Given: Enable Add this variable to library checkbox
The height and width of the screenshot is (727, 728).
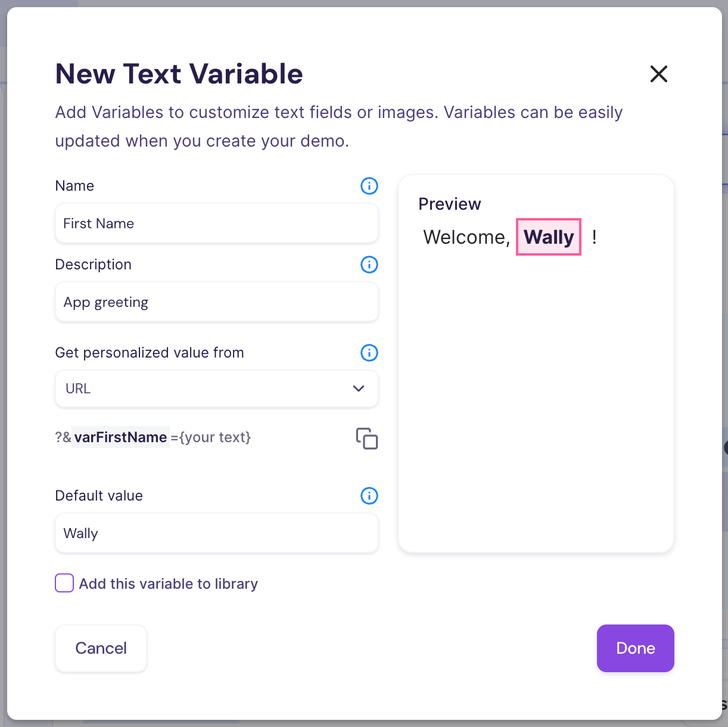Looking at the screenshot, I should coord(64,583).
